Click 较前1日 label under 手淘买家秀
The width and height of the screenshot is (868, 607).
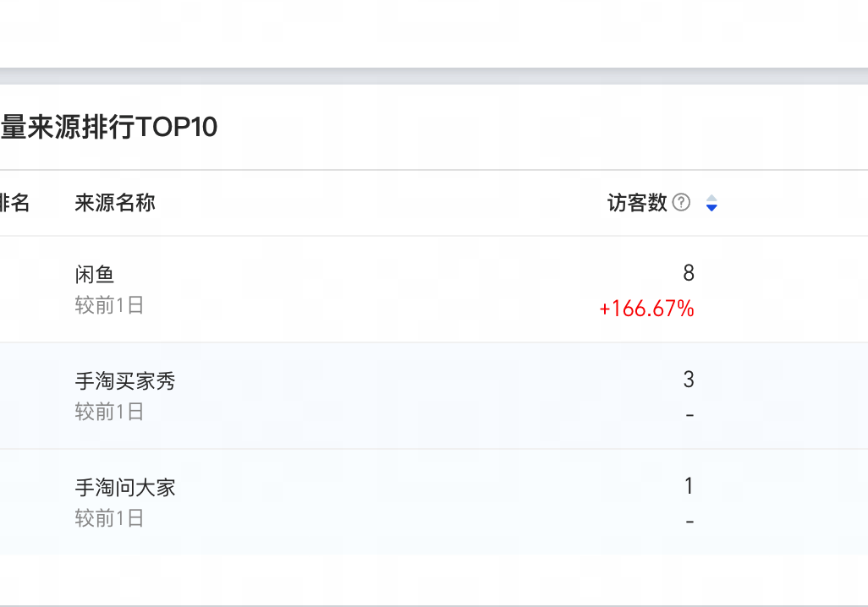109,412
